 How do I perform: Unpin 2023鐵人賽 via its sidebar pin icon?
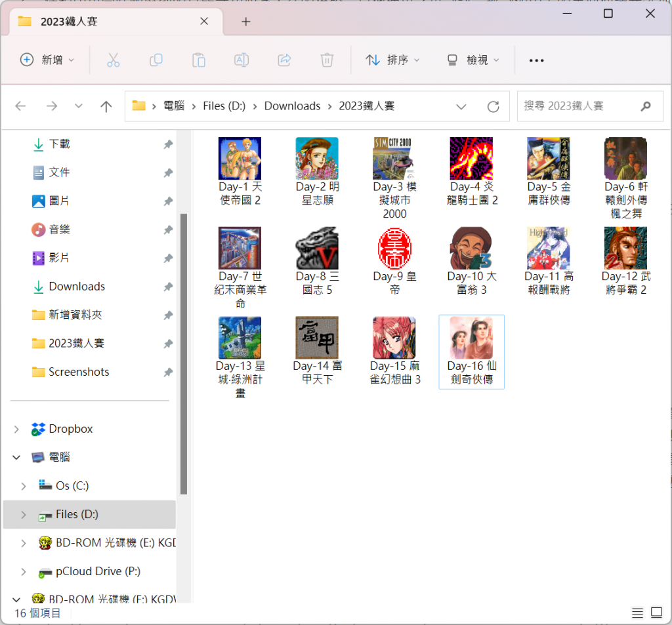(x=168, y=344)
